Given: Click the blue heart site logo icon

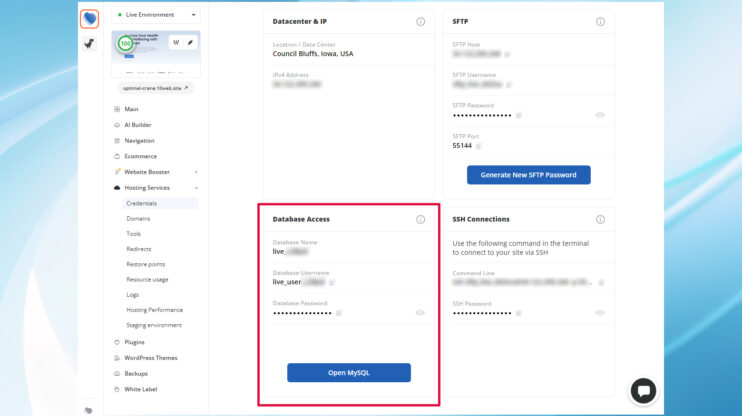Looking at the screenshot, I should tap(89, 19).
